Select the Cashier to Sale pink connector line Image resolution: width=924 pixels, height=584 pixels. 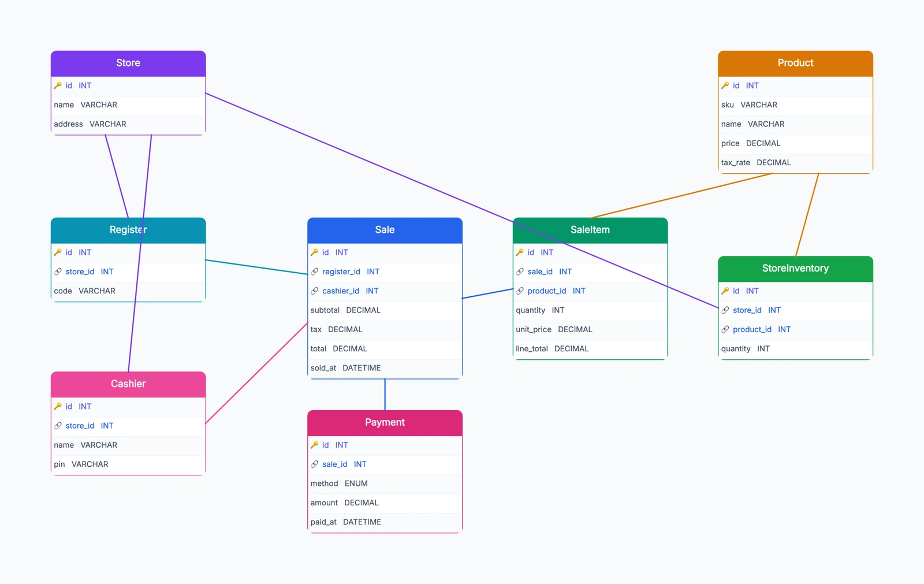coord(257,373)
